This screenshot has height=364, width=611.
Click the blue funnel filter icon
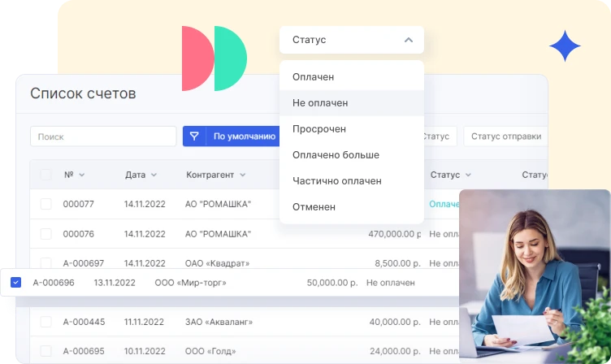click(194, 136)
